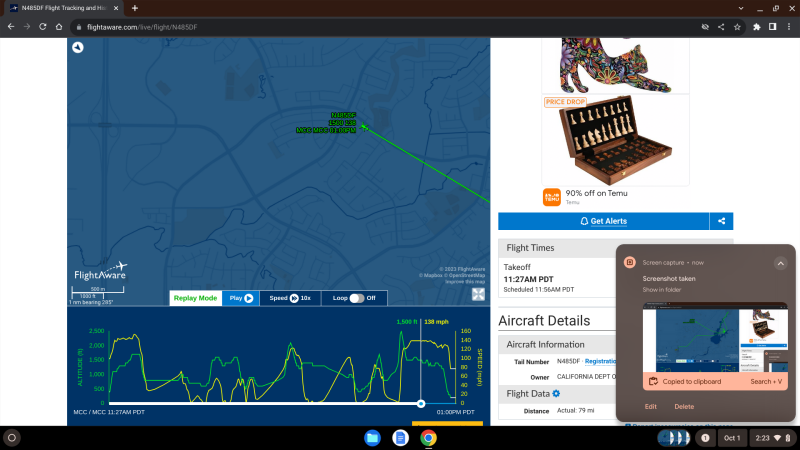Viewport: 800px width, 450px height.
Task: Click the Improve this map link
Action: [465, 282]
